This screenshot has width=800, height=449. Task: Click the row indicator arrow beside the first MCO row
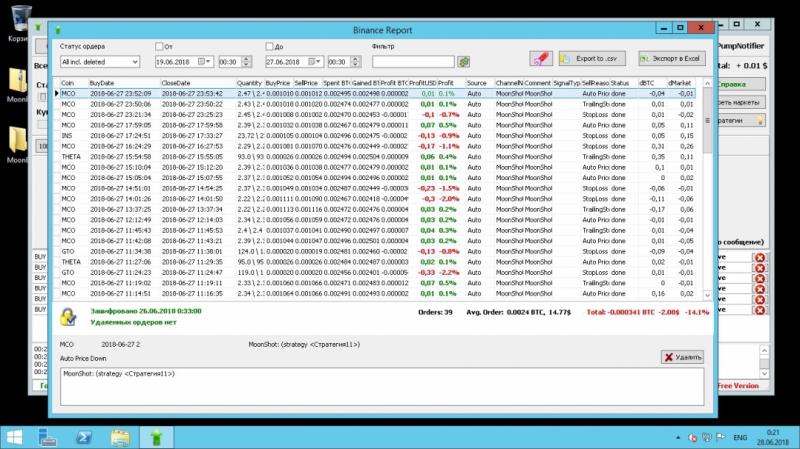[x=57, y=93]
